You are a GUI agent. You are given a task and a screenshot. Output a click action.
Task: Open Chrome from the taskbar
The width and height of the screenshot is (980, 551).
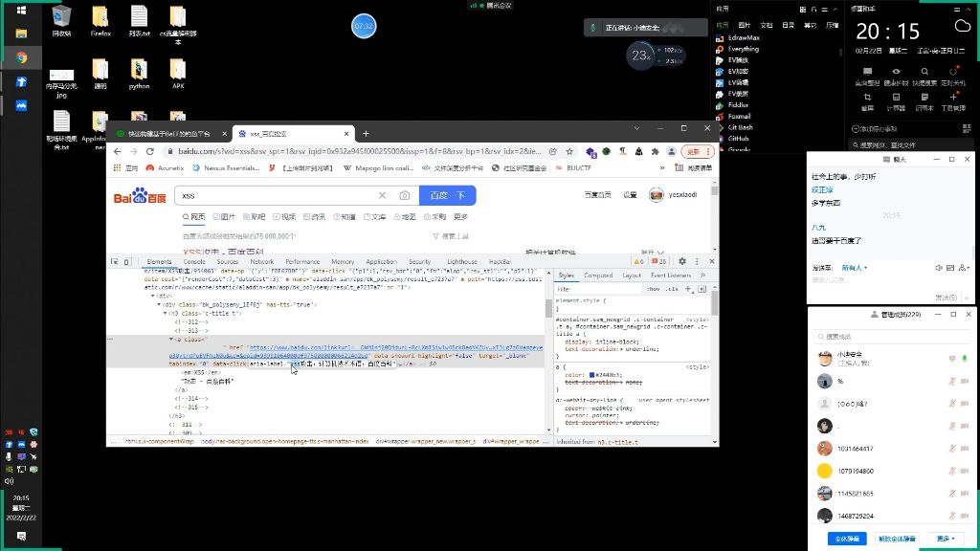tap(21, 57)
